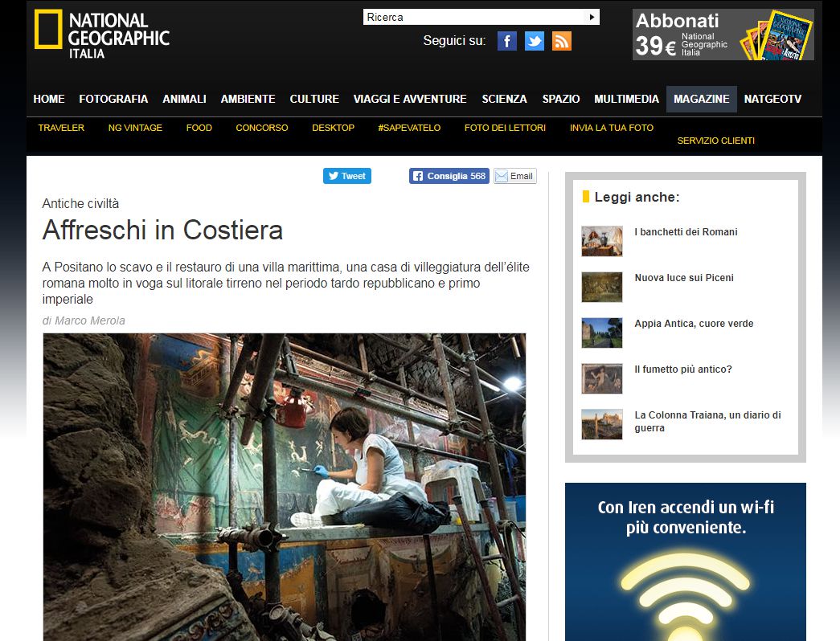
Task: Open the Iren wi-fi advertisement
Action: pyautogui.click(x=686, y=561)
